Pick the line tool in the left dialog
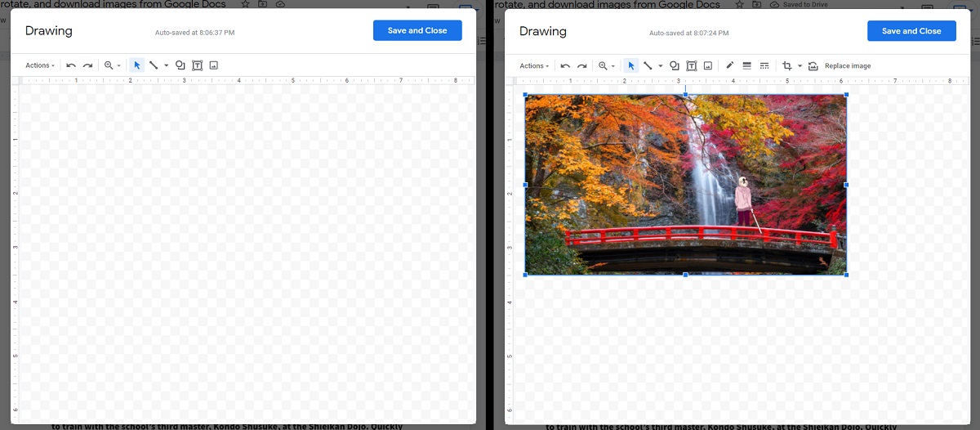The width and height of the screenshot is (980, 430). (154, 65)
